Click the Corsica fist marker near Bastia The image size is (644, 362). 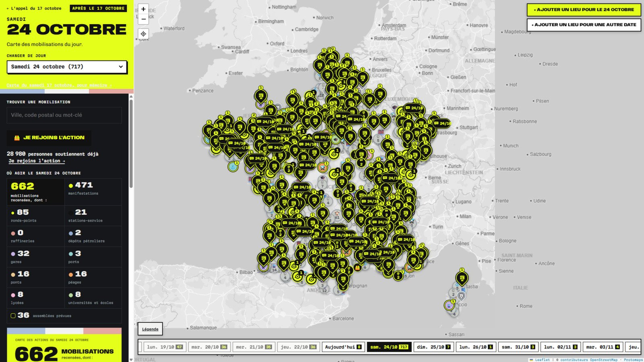coord(462,278)
